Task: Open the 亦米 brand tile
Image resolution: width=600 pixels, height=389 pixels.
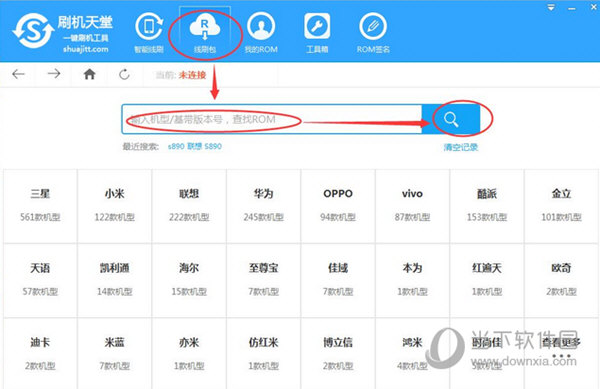Action: 189,354
